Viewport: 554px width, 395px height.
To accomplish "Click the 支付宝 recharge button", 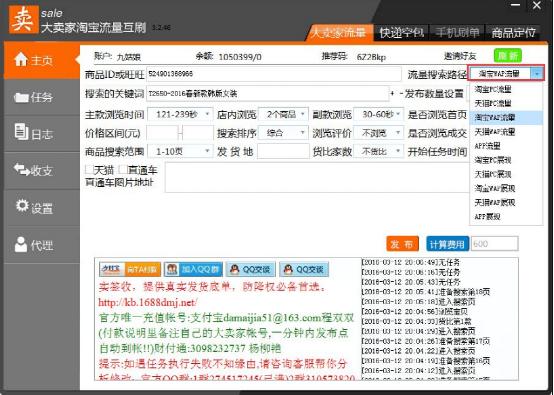I will tap(130, 270).
